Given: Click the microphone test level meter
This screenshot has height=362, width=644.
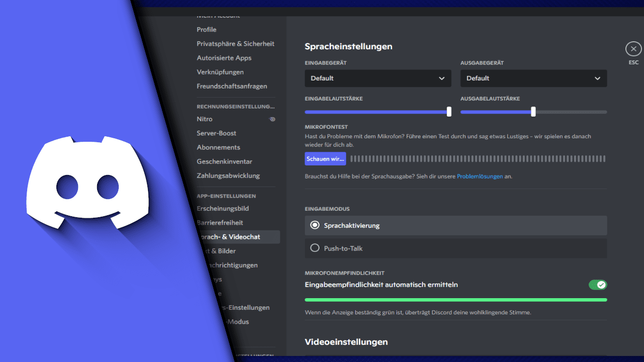Looking at the screenshot, I should coord(478,159).
